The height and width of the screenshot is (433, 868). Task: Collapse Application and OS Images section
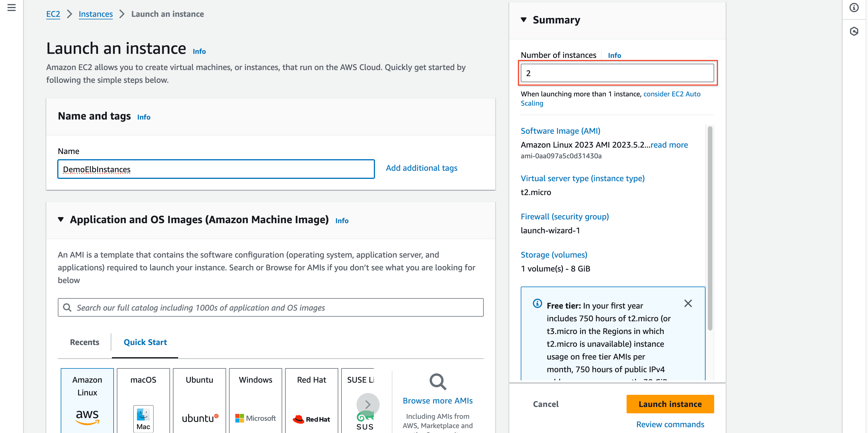61,219
